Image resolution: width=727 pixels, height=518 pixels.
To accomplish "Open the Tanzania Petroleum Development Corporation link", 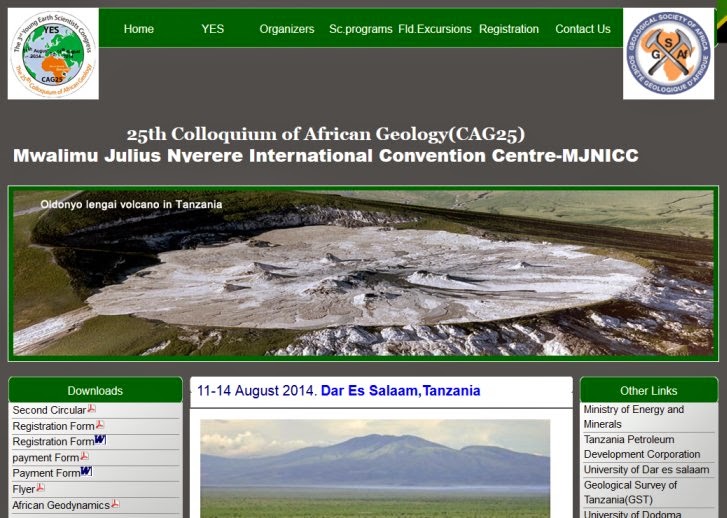I will point(642,447).
